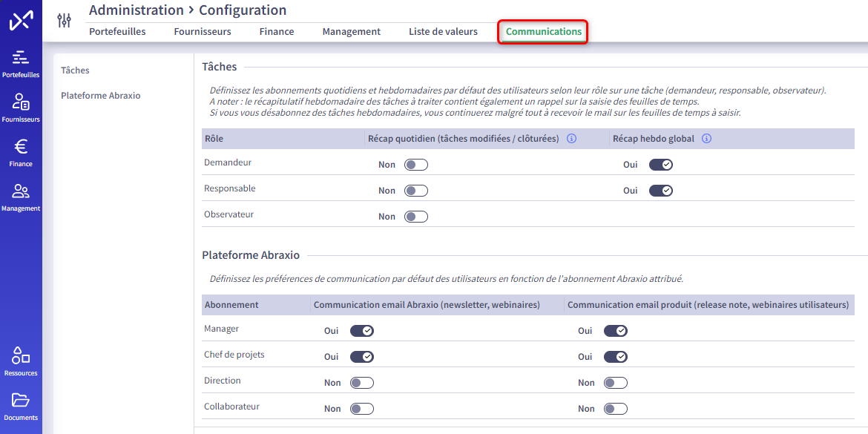
Task: Show info for Récap quotidien column
Action: coord(572,139)
